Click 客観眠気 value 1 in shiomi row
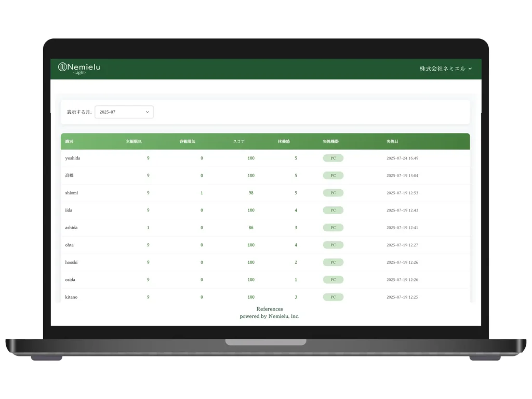Screen dimensions: 532x399 tap(202, 193)
